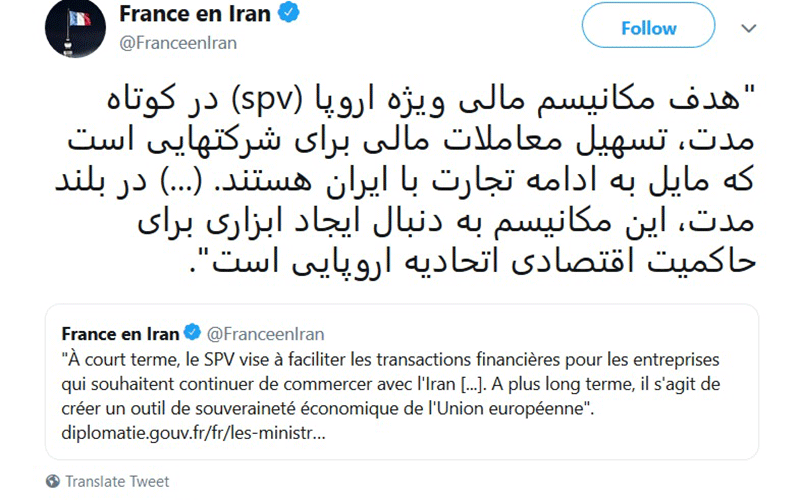The height and width of the screenshot is (500, 800).
Task: Expand the tweet options chevron next to Follow
Action: click(x=748, y=28)
